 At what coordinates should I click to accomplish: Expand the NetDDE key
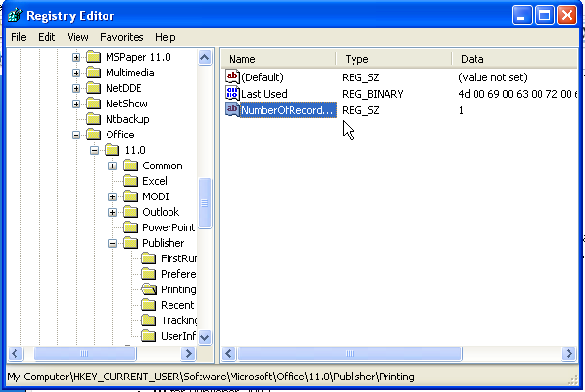tap(76, 88)
